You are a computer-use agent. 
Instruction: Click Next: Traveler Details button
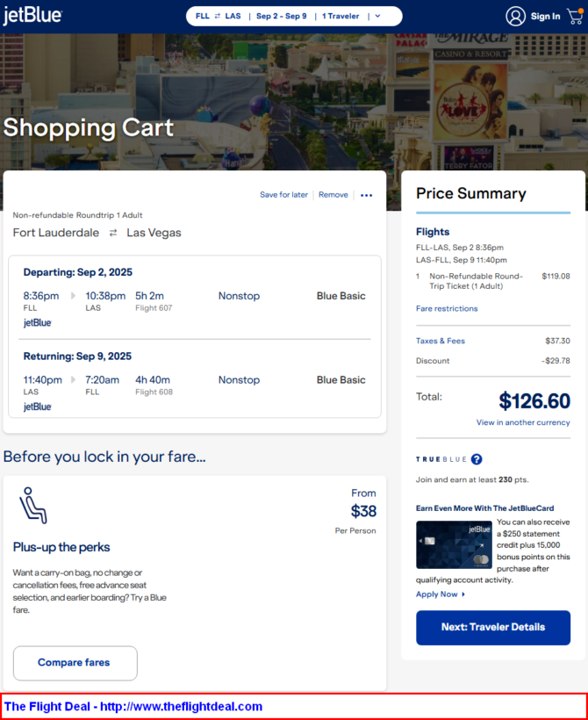[493, 627]
